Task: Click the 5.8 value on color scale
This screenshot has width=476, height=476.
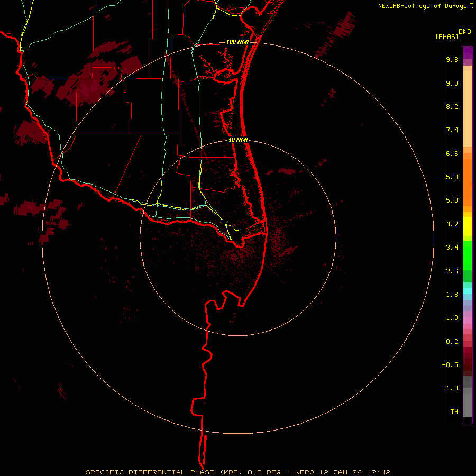Action: (x=452, y=177)
